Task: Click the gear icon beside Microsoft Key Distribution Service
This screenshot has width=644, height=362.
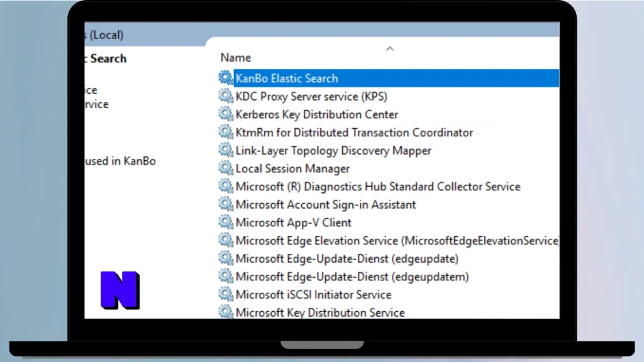Action: point(226,312)
